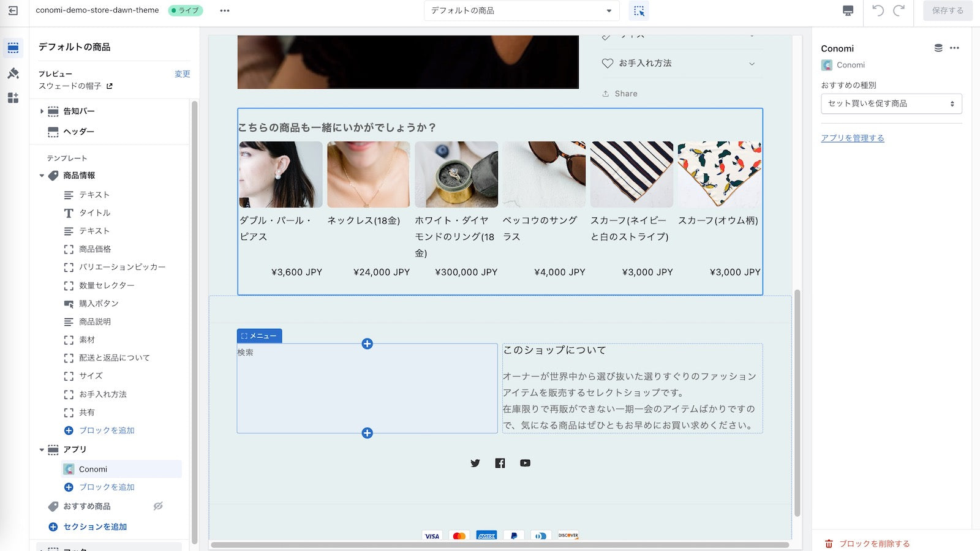This screenshot has width=980, height=551.
Task: Click the redo arrow icon
Action: click(899, 10)
